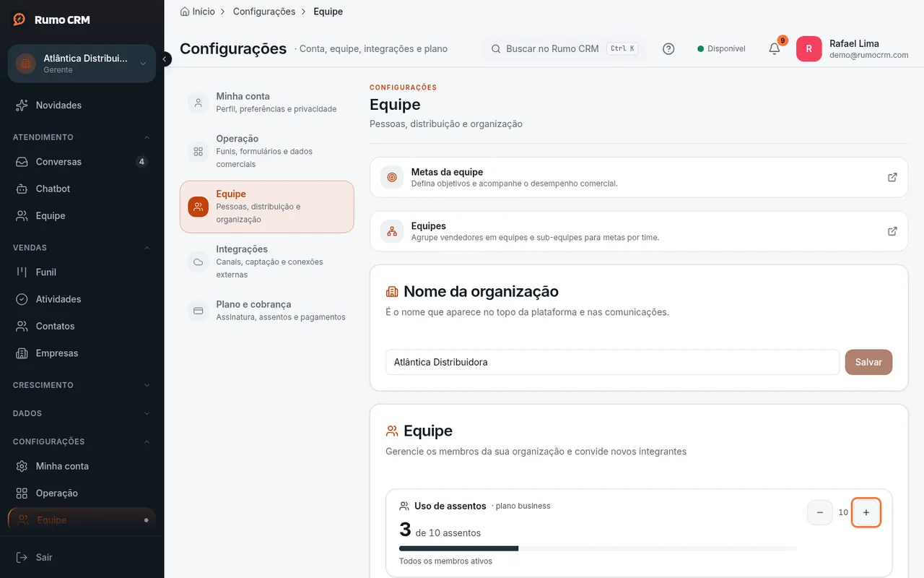The height and width of the screenshot is (578, 924).
Task: Click the Conversas inbox icon
Action: point(22,162)
